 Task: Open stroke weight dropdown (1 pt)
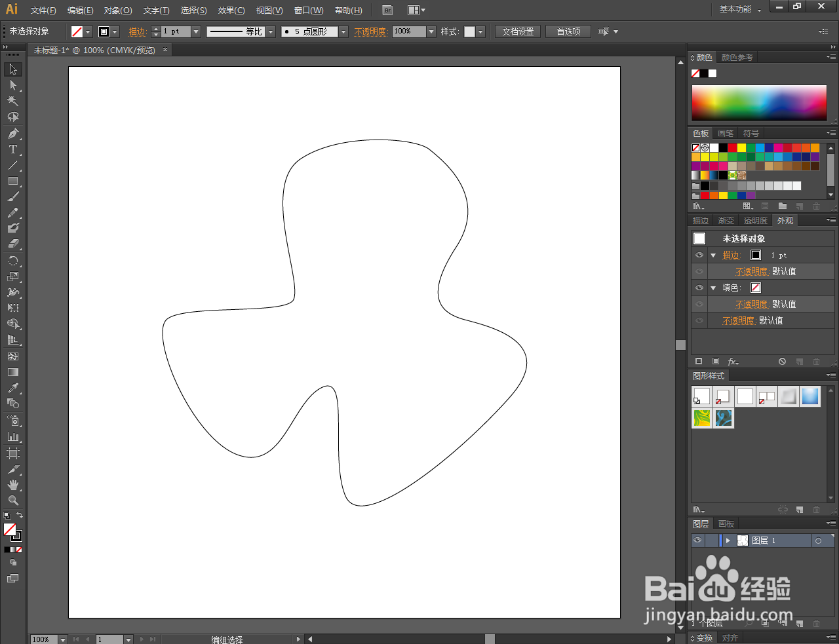tap(196, 31)
